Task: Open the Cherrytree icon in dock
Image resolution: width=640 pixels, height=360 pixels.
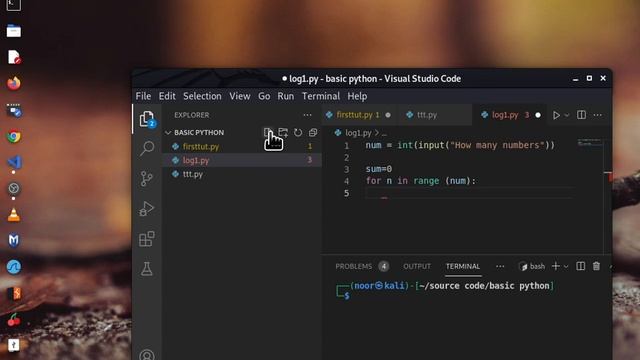Action: click(14, 319)
